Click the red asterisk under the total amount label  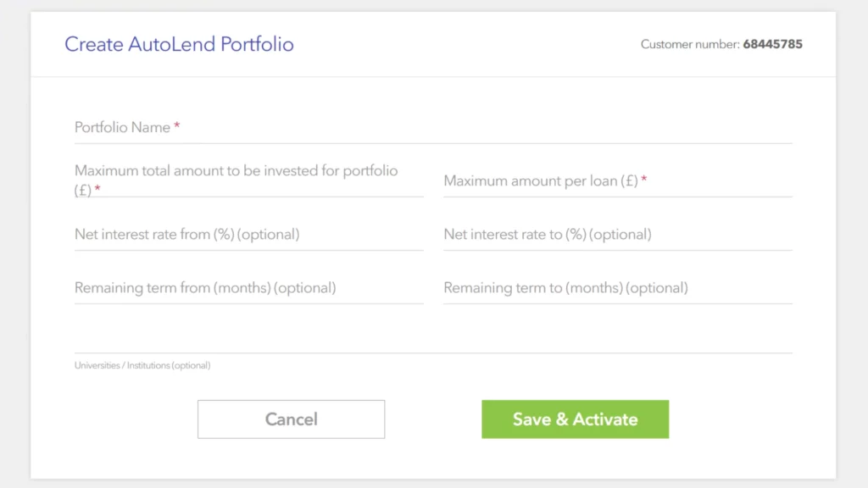pyautogui.click(x=97, y=189)
